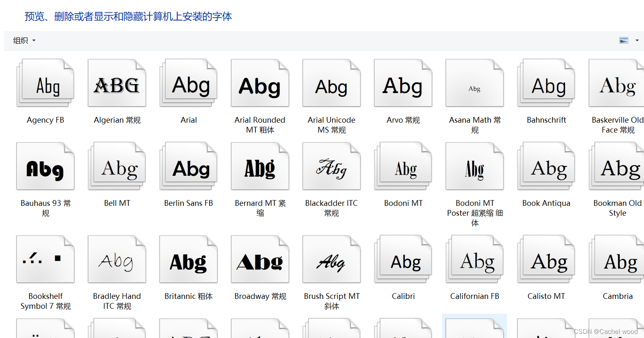The width and height of the screenshot is (644, 338).
Task: Click the Calibri name label
Action: point(403,296)
